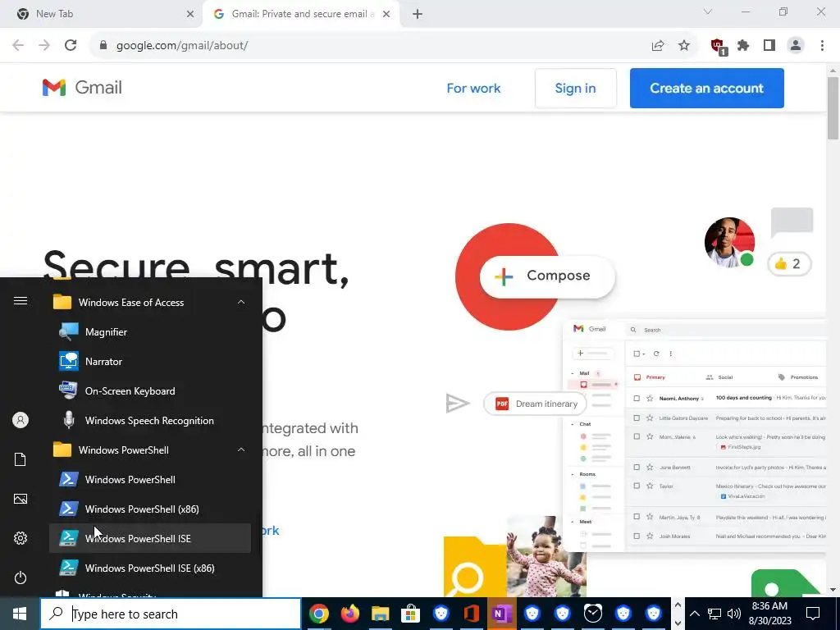Toggle Chrome side panel

coord(769,46)
